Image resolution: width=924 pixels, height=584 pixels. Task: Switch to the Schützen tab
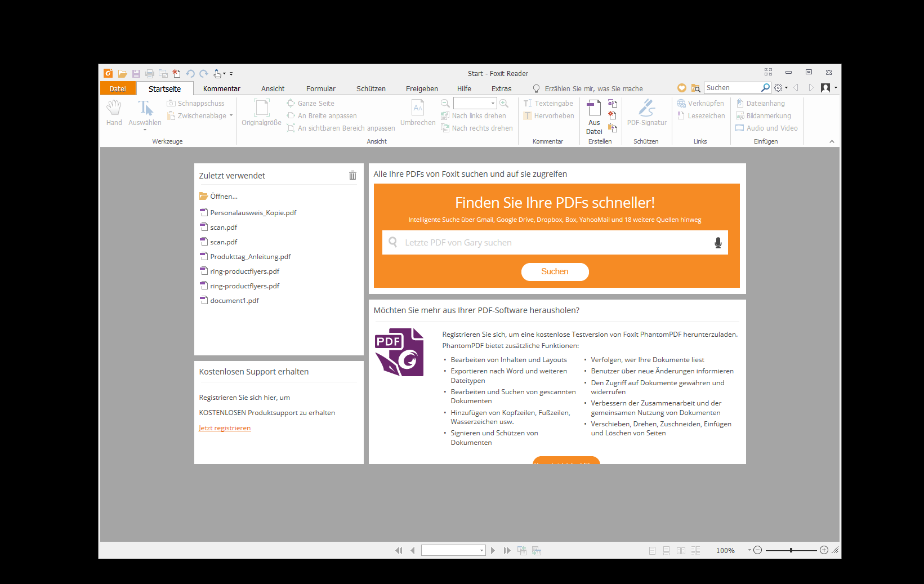point(371,88)
